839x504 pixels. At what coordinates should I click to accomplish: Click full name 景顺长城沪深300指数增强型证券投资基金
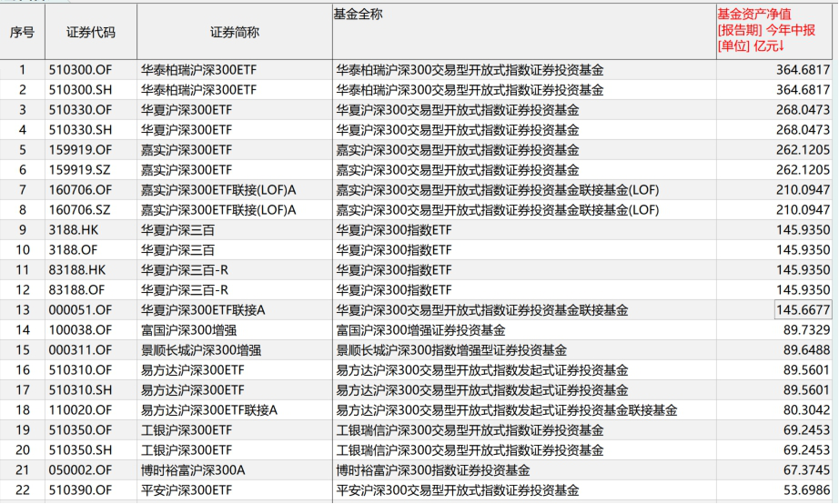[451, 350]
